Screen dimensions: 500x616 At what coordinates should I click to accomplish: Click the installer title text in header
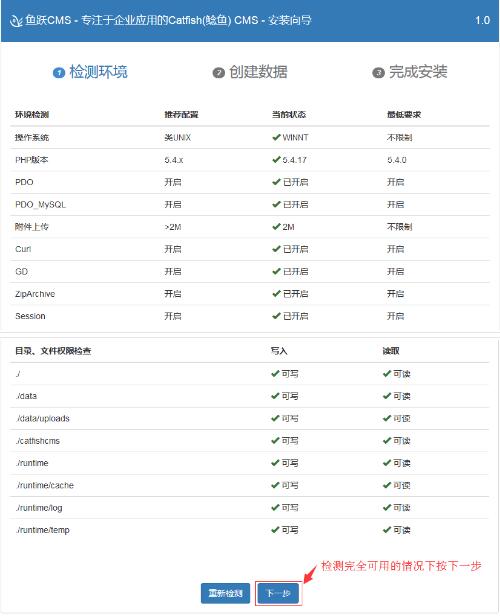click(168, 20)
